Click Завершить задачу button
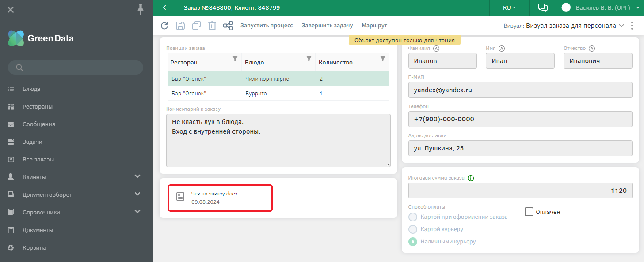The width and height of the screenshot is (644, 262). click(x=327, y=26)
